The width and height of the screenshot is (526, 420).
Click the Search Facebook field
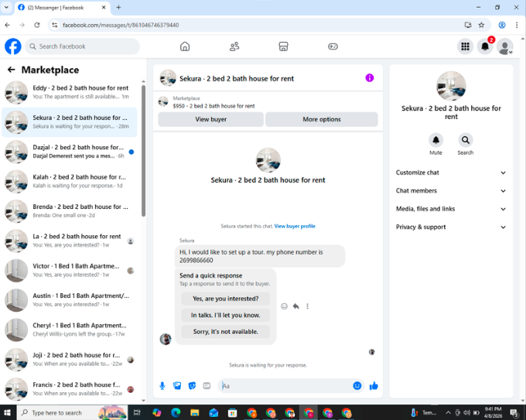pyautogui.click(x=83, y=46)
